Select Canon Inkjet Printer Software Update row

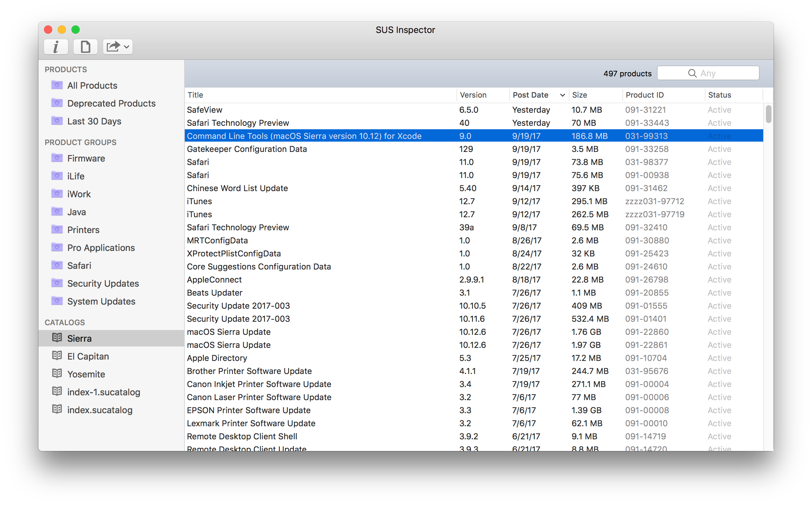474,384
